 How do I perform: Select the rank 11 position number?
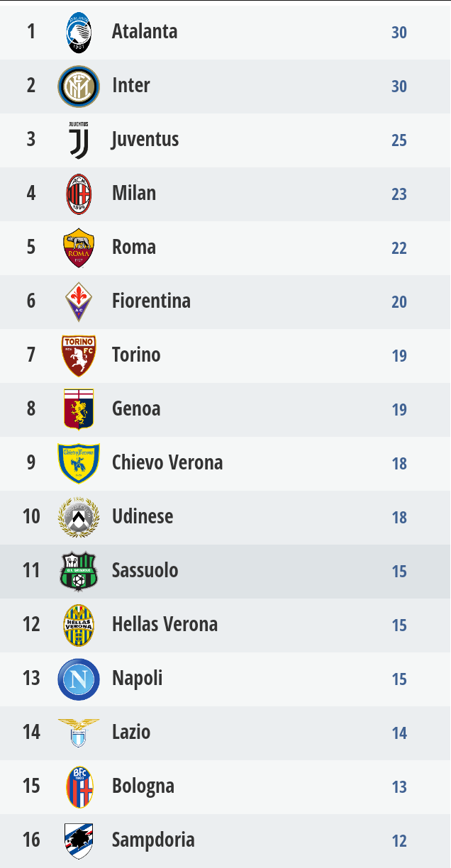point(31,570)
